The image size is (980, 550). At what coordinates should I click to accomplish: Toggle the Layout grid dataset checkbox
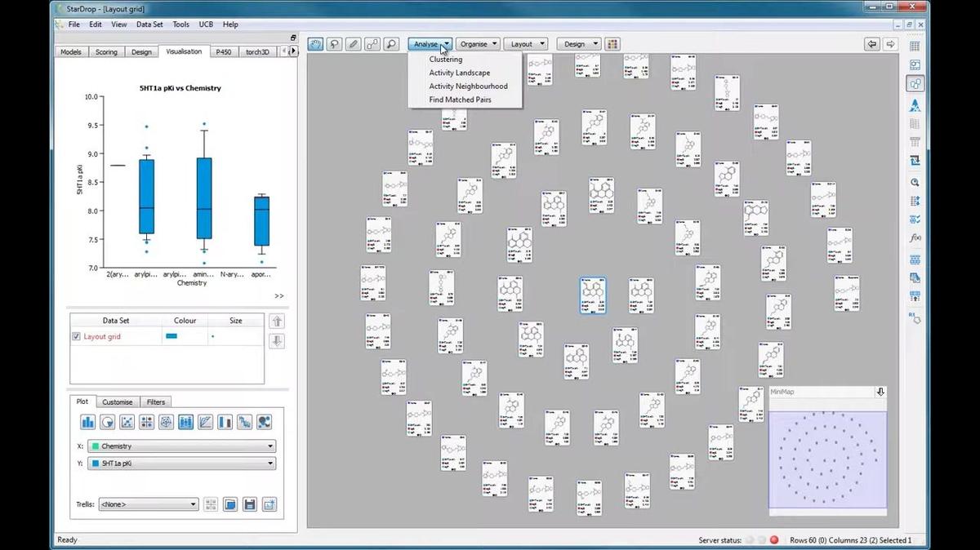(x=77, y=335)
